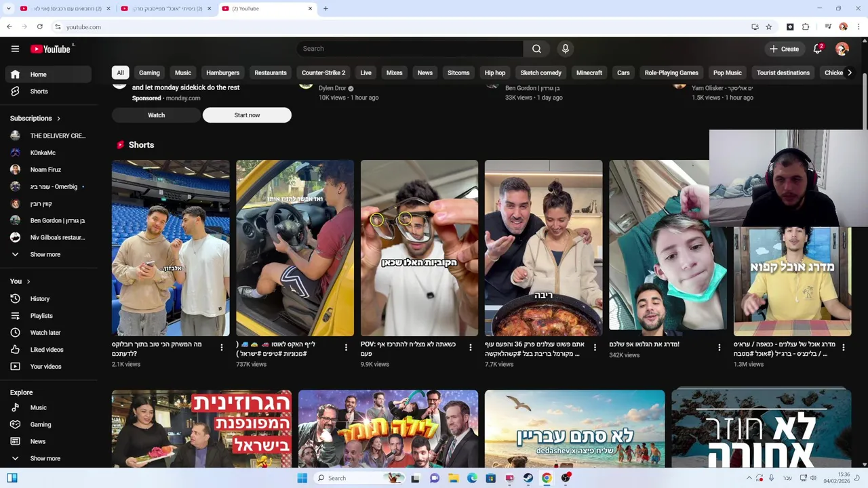
Task: Show next category chips with arrow
Action: tap(849, 73)
